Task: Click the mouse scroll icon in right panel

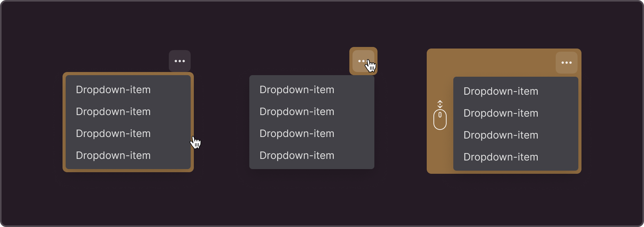Action: pyautogui.click(x=440, y=119)
